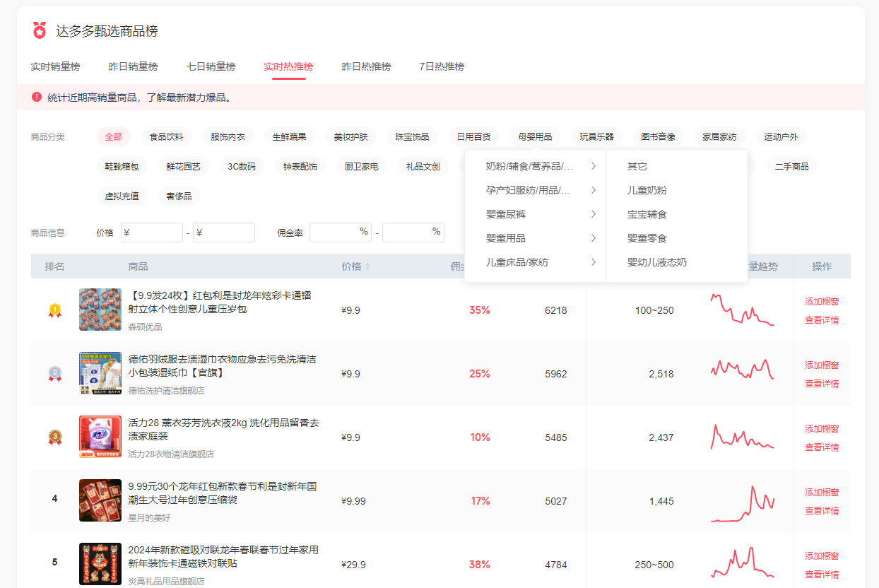The height and width of the screenshot is (588, 879).
Task: Click the price column sort arrows icon
Action: [367, 267]
